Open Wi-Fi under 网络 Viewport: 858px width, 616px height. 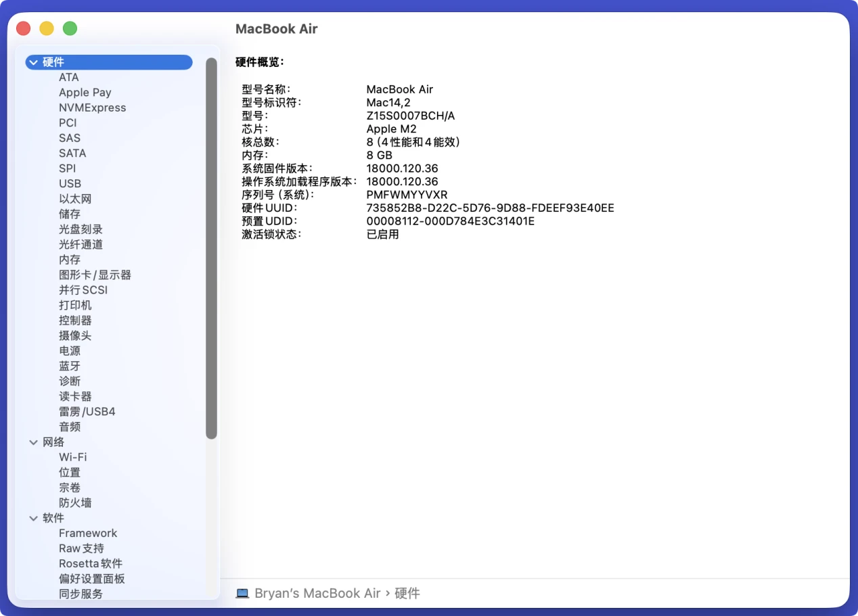[x=73, y=457]
